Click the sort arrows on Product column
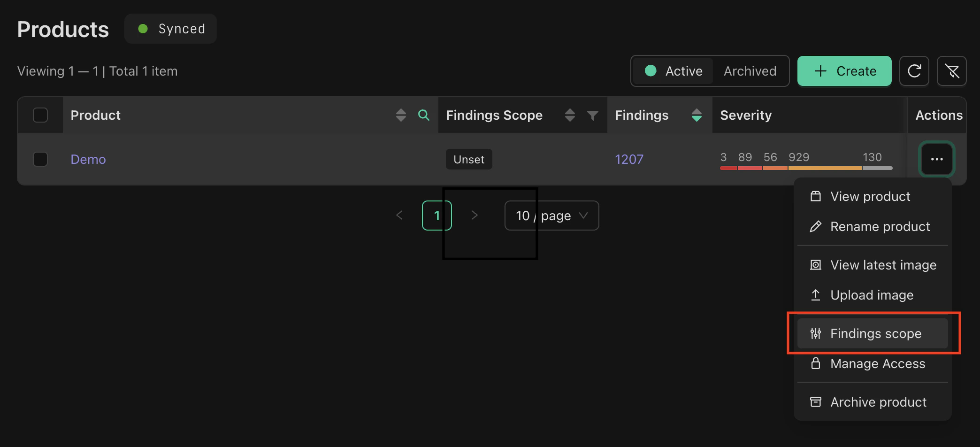 [x=400, y=115]
